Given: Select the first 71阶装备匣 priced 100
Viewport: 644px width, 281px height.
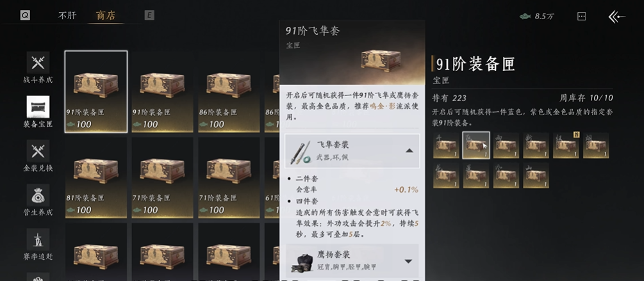Looking at the screenshot, I should pyautogui.click(x=162, y=177).
